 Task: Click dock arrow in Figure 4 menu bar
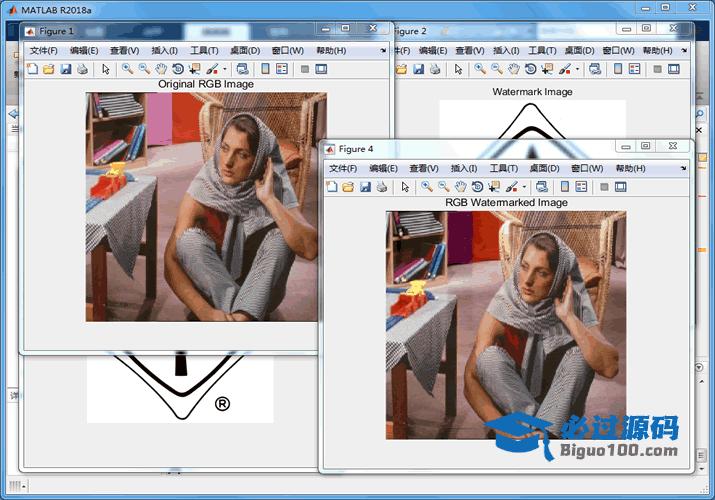[683, 168]
